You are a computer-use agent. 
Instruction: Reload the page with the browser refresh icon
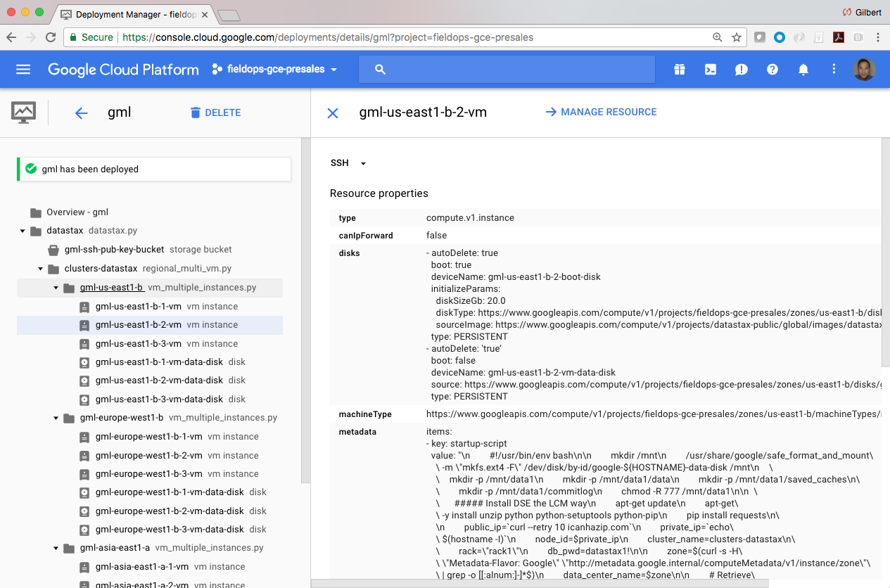pos(51,37)
